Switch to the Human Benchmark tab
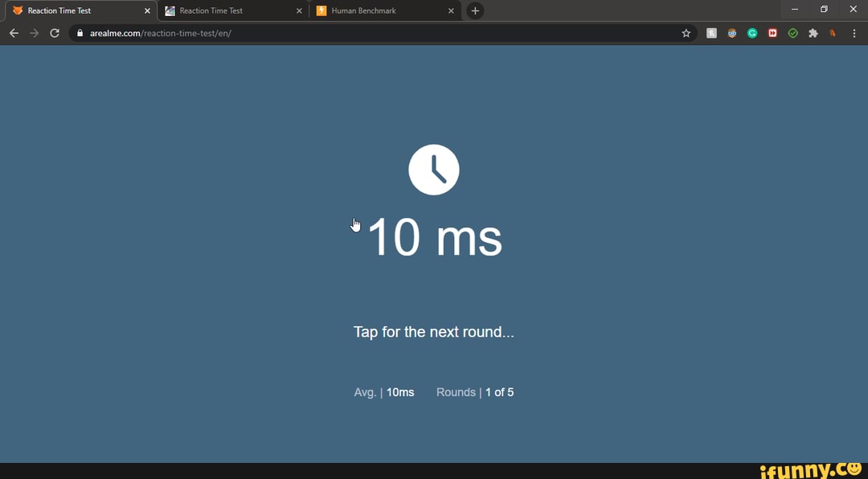This screenshot has width=868, height=479. tap(378, 10)
